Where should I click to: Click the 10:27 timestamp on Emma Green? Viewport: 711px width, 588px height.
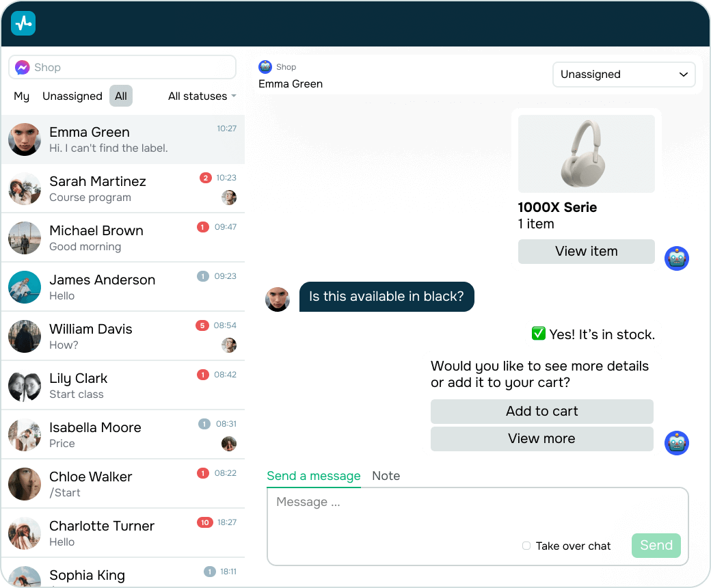pyautogui.click(x=227, y=129)
